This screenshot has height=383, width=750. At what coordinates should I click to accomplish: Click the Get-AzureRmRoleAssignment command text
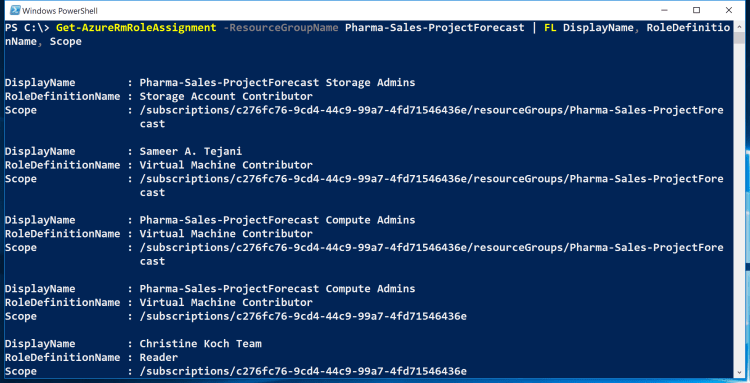(x=136, y=28)
